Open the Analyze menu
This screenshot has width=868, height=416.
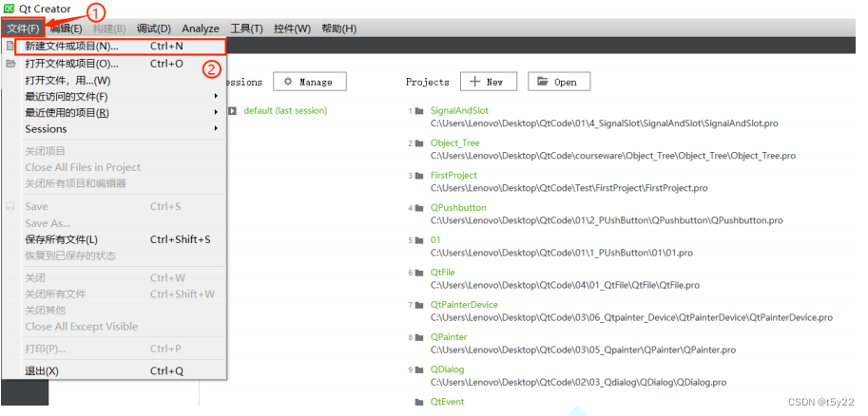point(201,28)
